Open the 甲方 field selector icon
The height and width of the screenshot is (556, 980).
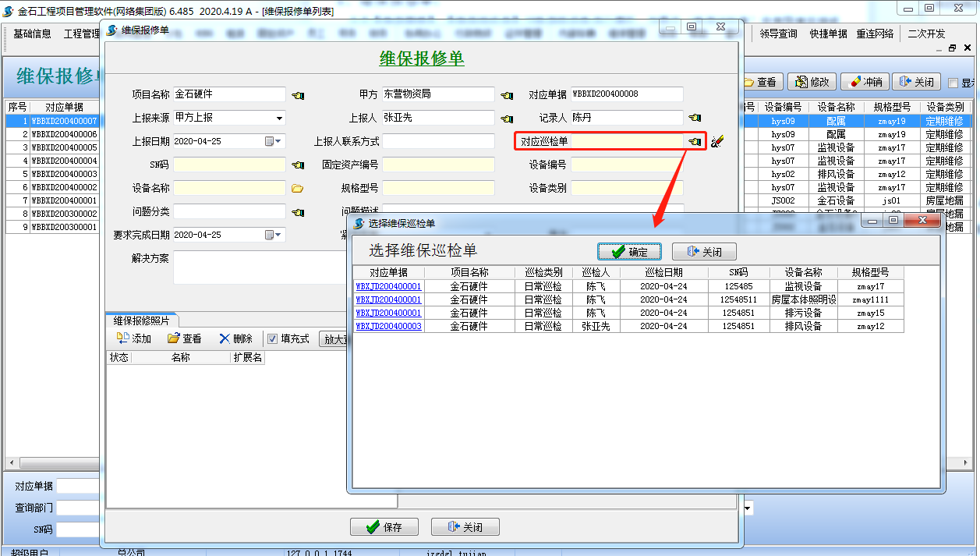point(506,94)
